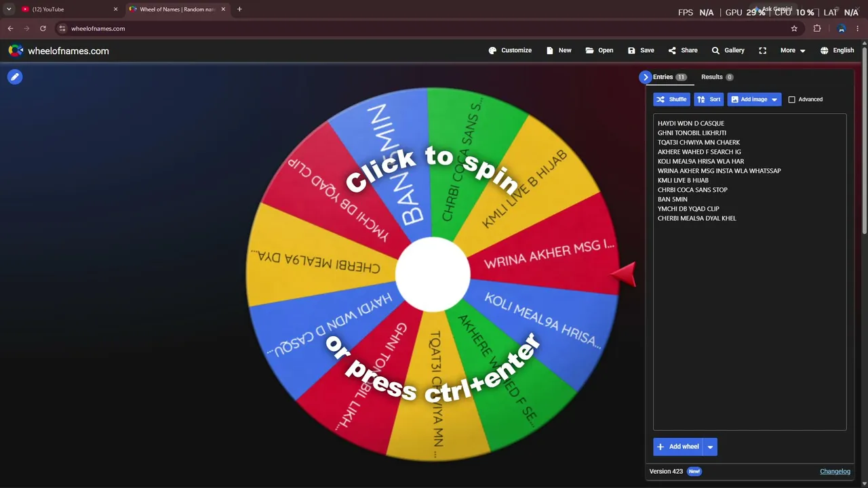Click entry text 'CHERBI MEAL9A DYAL KHEL'
The width and height of the screenshot is (868, 488).
696,218
